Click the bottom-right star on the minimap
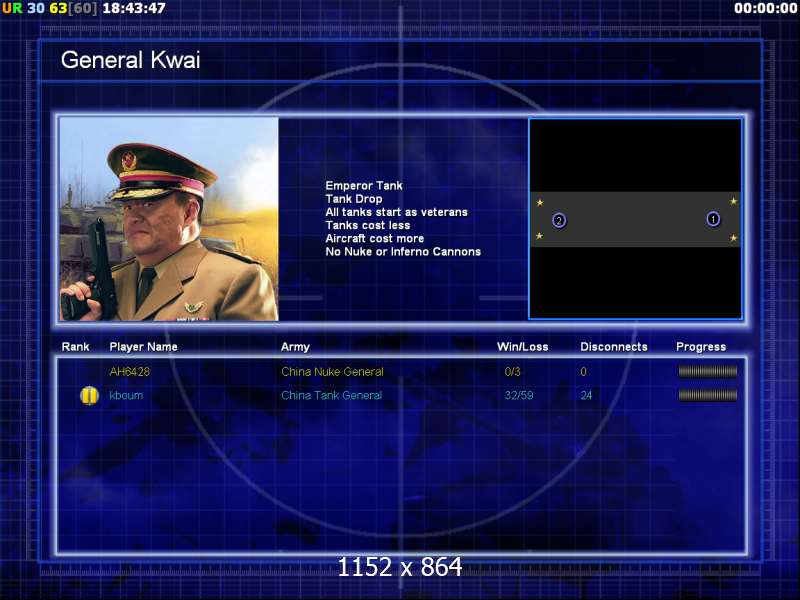Screen dimensions: 800x600 coord(733,238)
